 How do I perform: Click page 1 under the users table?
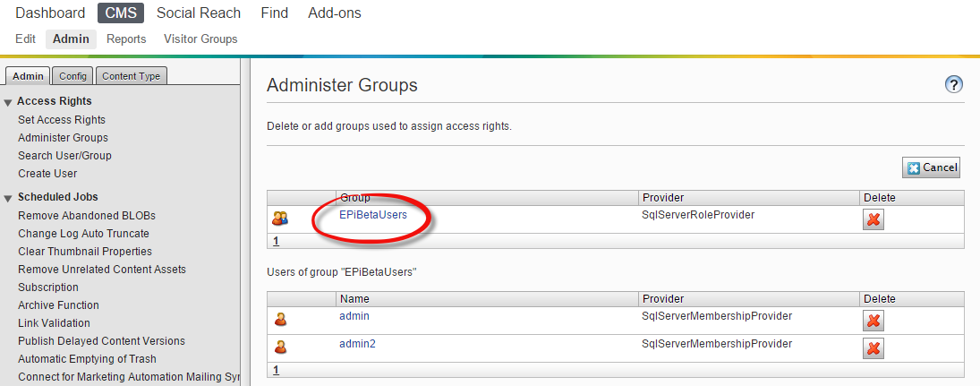click(x=276, y=369)
